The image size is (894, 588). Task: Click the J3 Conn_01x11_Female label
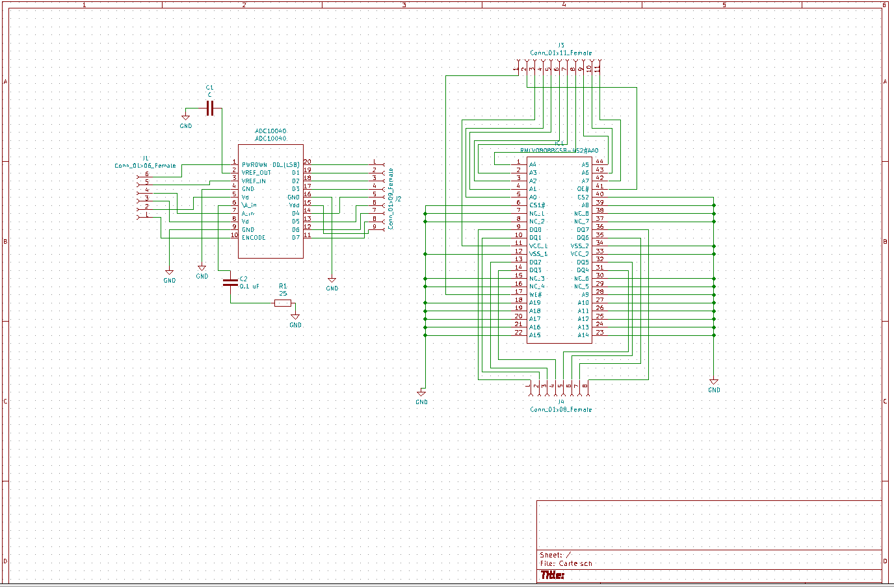[560, 53]
